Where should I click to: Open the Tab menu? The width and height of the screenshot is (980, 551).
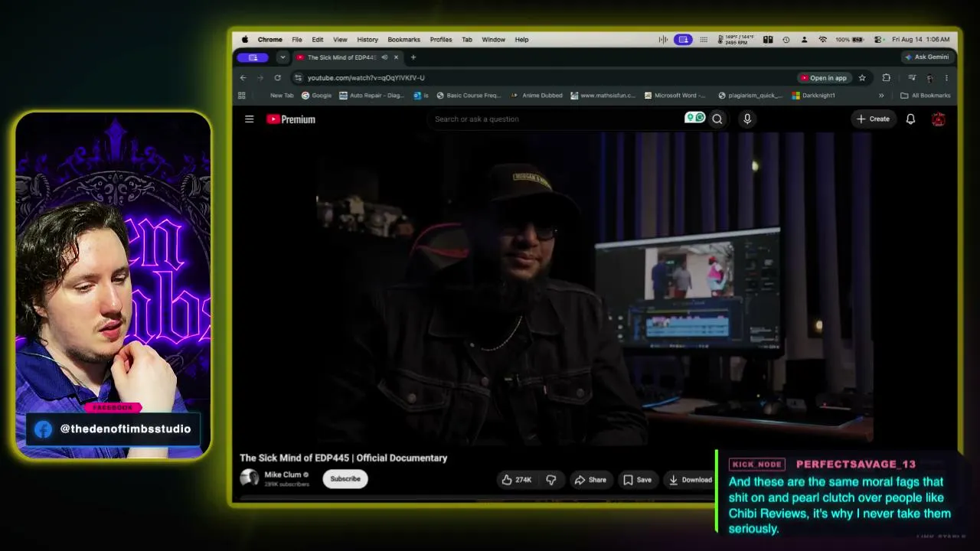click(467, 40)
